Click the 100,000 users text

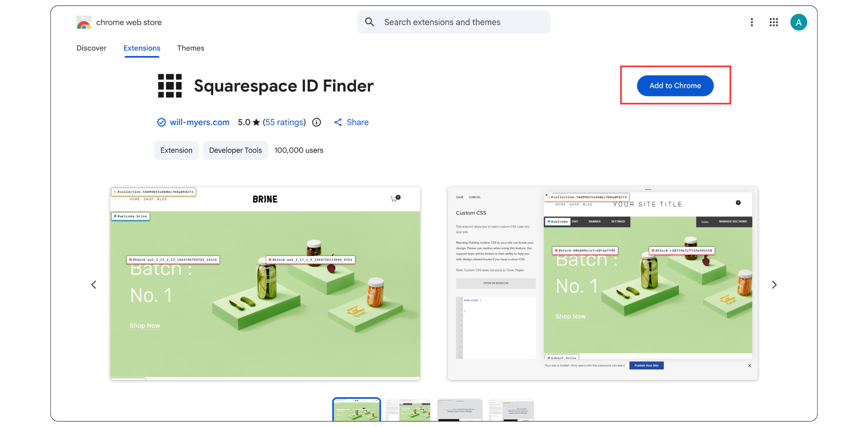coord(299,150)
